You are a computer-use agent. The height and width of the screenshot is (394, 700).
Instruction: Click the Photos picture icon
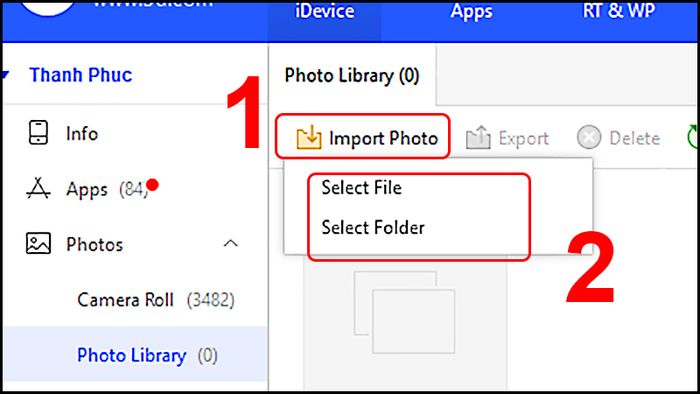(x=38, y=243)
